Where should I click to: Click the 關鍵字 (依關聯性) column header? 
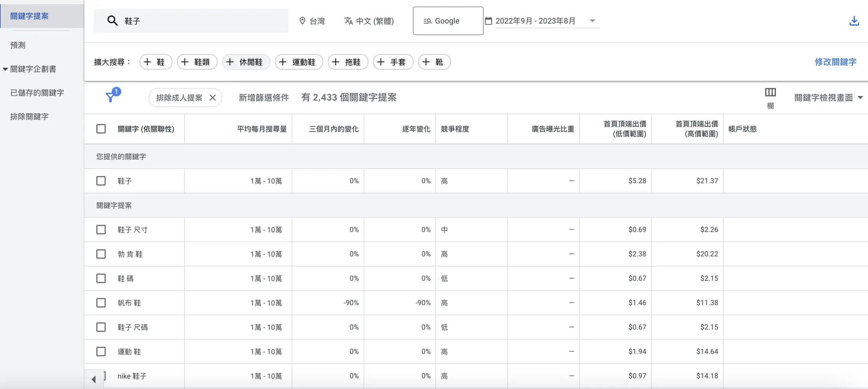tap(146, 129)
